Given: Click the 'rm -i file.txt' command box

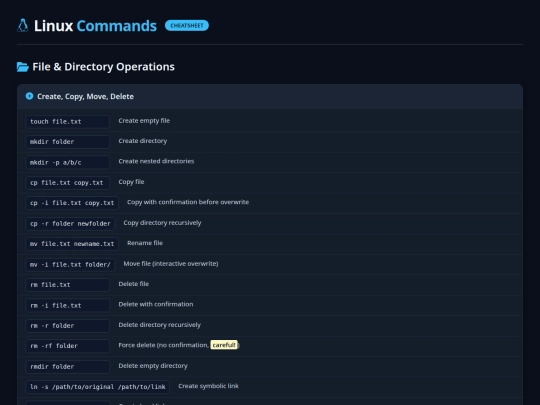Looking at the screenshot, I should [x=68, y=305].
